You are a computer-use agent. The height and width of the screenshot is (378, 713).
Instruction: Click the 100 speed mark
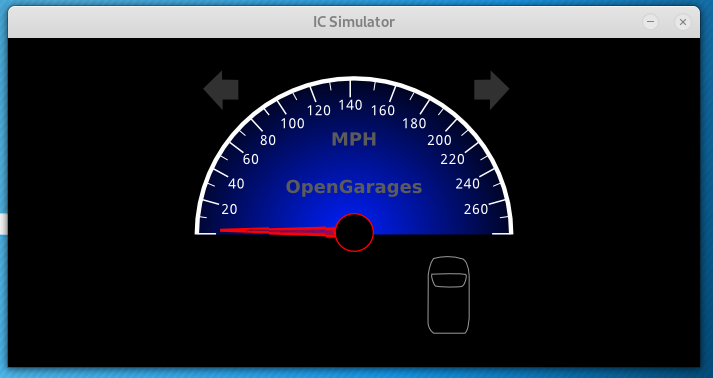point(292,123)
